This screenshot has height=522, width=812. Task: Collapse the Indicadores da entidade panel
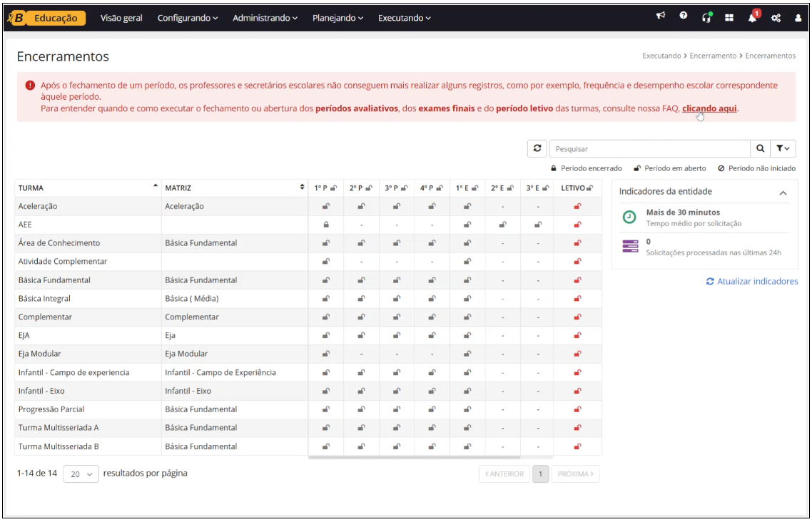(783, 193)
